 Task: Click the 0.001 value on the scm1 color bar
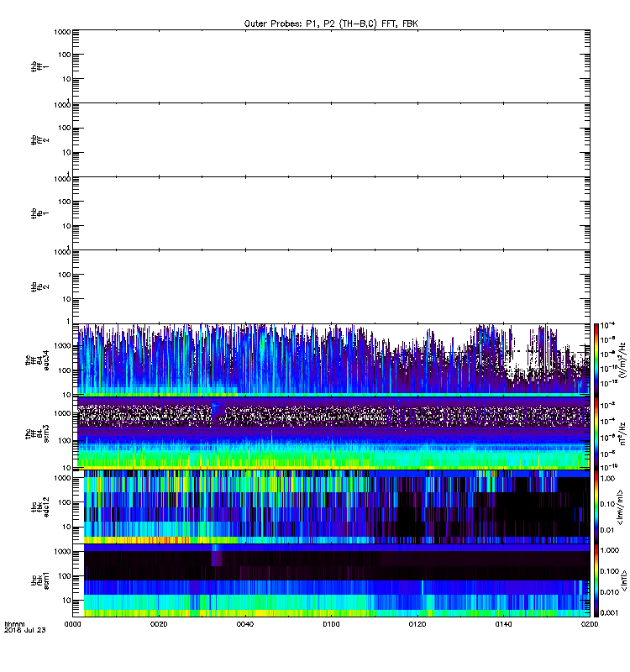(x=610, y=613)
